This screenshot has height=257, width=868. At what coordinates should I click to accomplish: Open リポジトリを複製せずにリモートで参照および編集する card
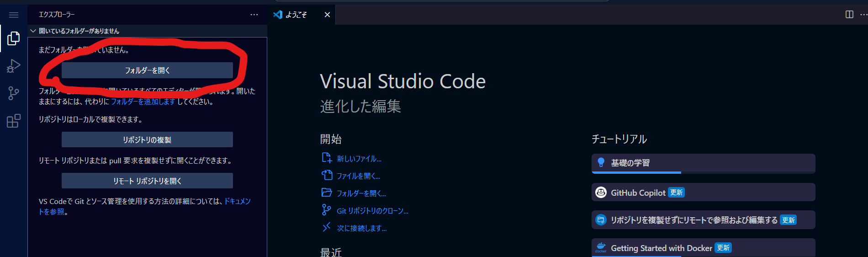(x=703, y=220)
